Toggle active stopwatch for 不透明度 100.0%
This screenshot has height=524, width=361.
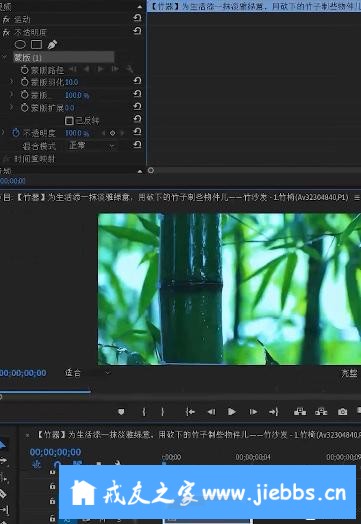pyautogui.click(x=16, y=133)
